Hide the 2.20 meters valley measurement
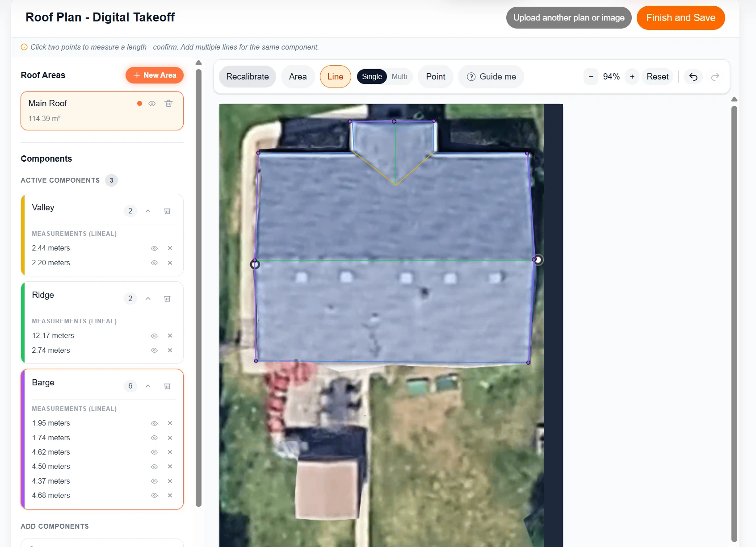This screenshot has height=547, width=756. tap(154, 263)
